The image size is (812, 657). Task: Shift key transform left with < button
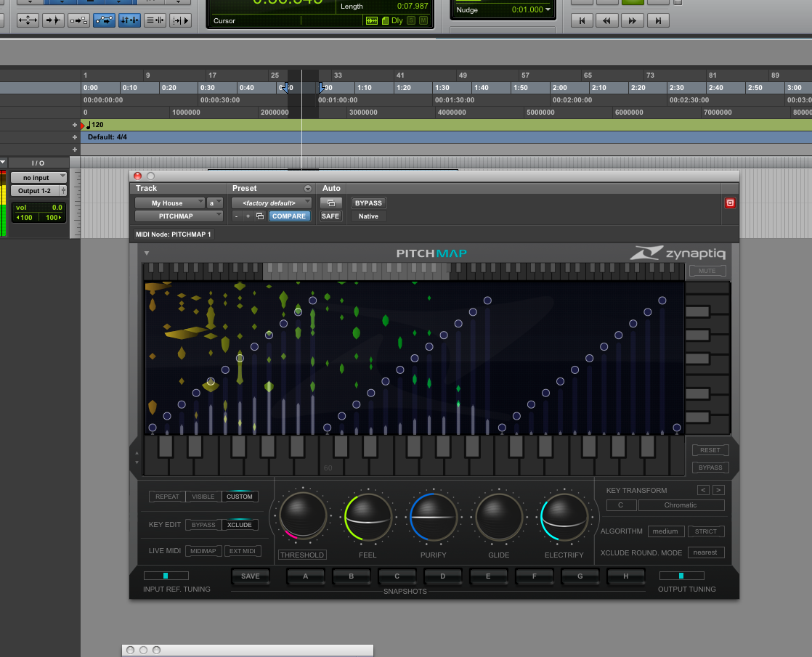(703, 490)
